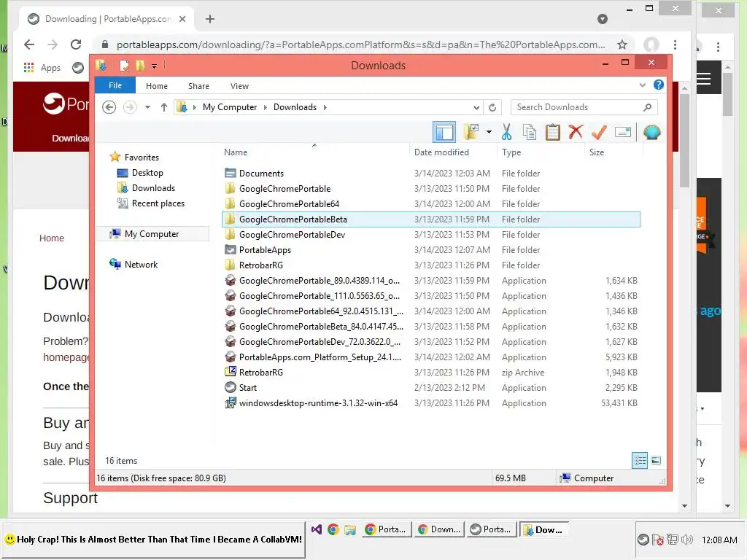The width and height of the screenshot is (747, 560).
Task: Expand the chevron after Downloads in path
Action: pos(325,107)
